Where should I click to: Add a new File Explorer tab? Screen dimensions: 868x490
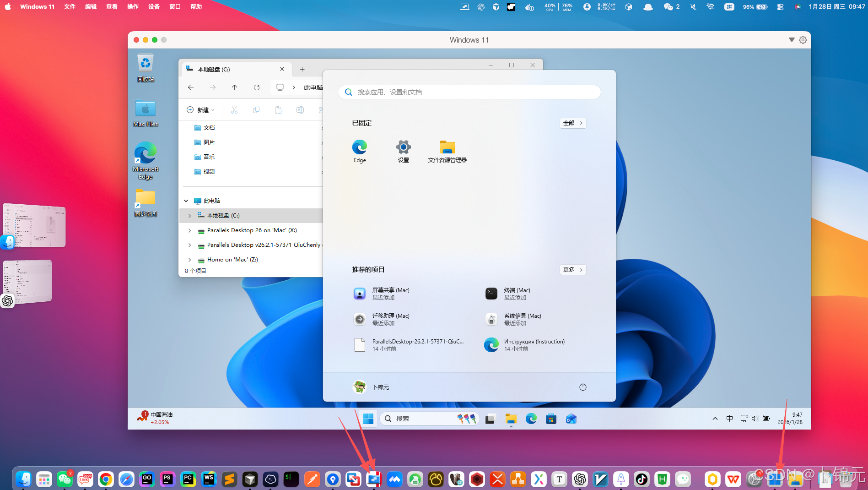click(302, 69)
